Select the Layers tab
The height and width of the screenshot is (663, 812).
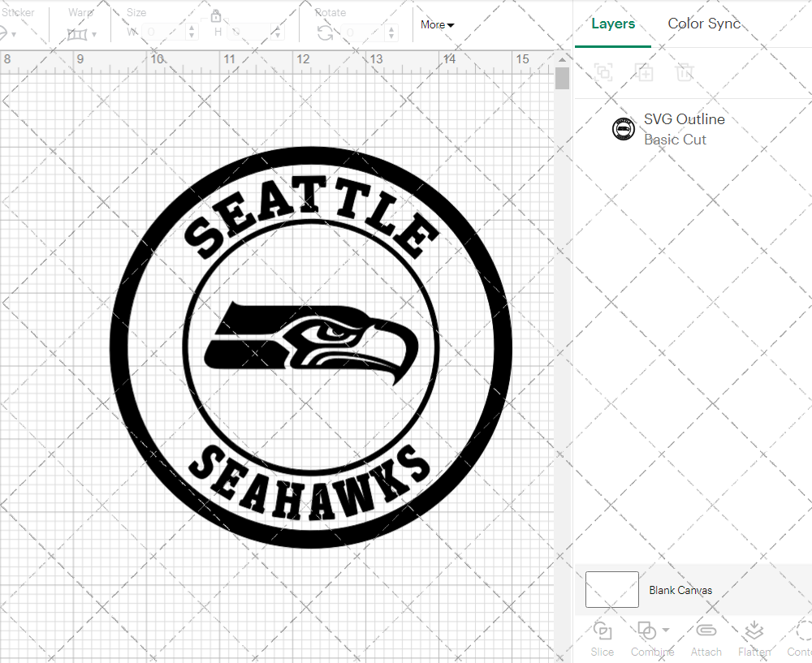point(613,24)
